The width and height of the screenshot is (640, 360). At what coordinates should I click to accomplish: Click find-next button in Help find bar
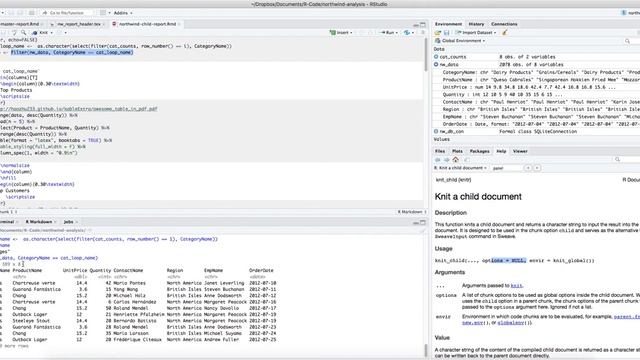click(537, 168)
